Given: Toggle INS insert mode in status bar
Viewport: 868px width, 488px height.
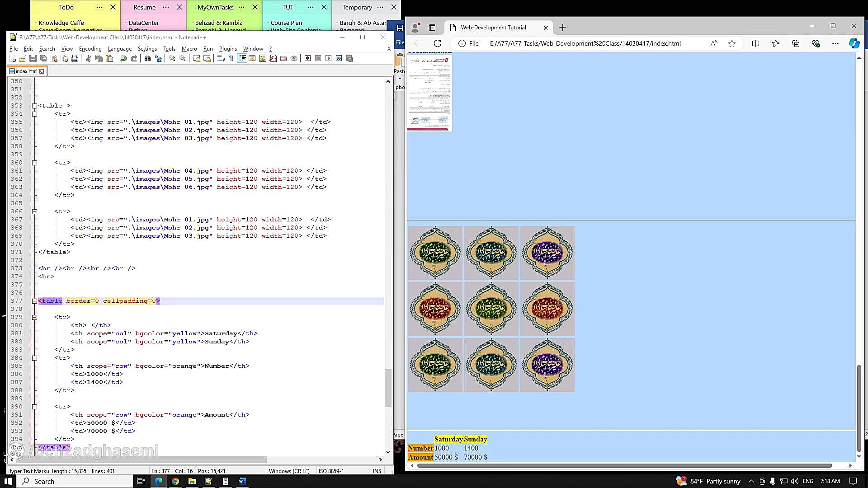Looking at the screenshot, I should pos(377,471).
